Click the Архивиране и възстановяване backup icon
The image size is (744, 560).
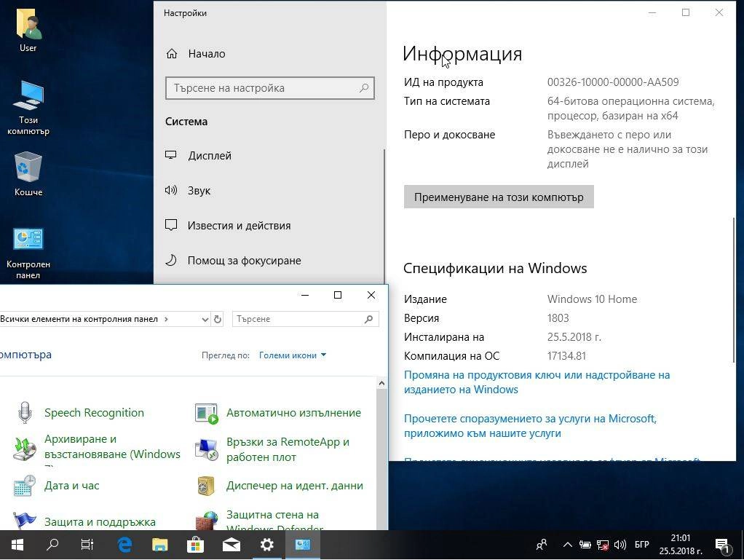pyautogui.click(x=25, y=448)
